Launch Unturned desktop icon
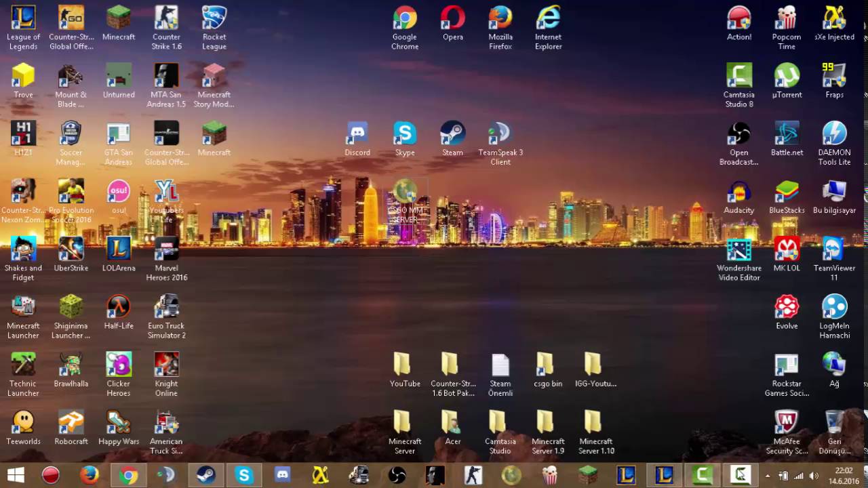Screen dimensions: 868x488 pyautogui.click(x=119, y=81)
